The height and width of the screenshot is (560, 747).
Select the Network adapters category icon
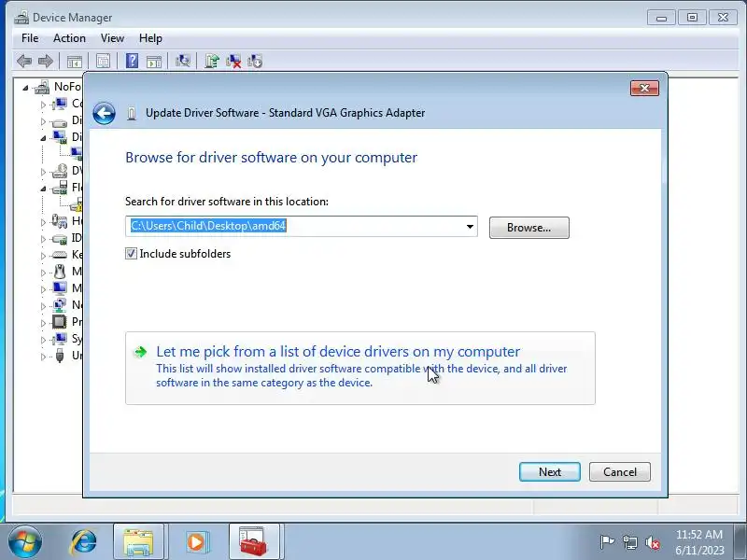pyautogui.click(x=60, y=305)
